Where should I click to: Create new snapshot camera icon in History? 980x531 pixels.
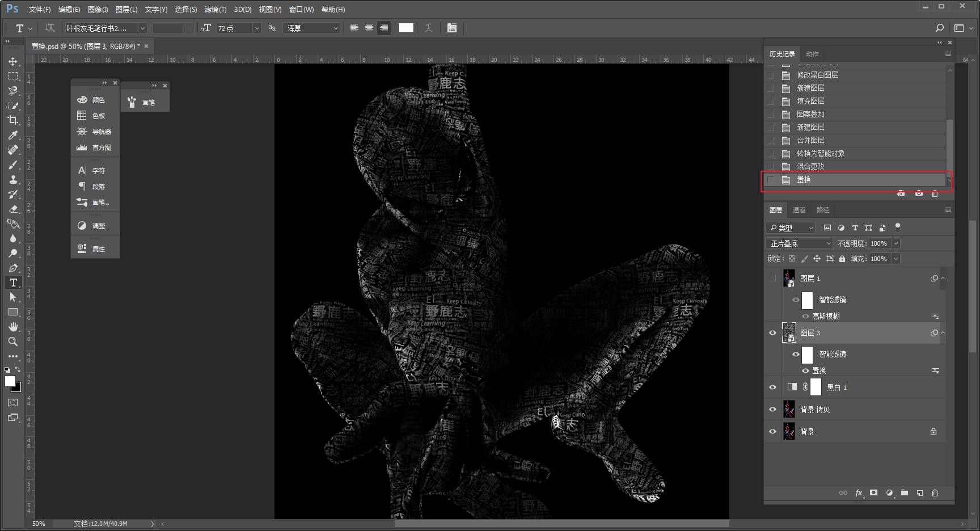(919, 193)
